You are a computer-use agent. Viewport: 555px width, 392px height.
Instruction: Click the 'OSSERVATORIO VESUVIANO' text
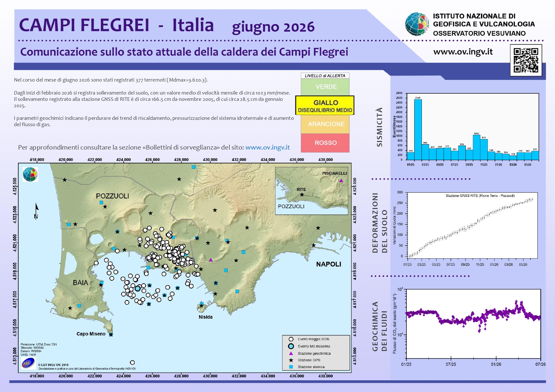click(x=479, y=34)
